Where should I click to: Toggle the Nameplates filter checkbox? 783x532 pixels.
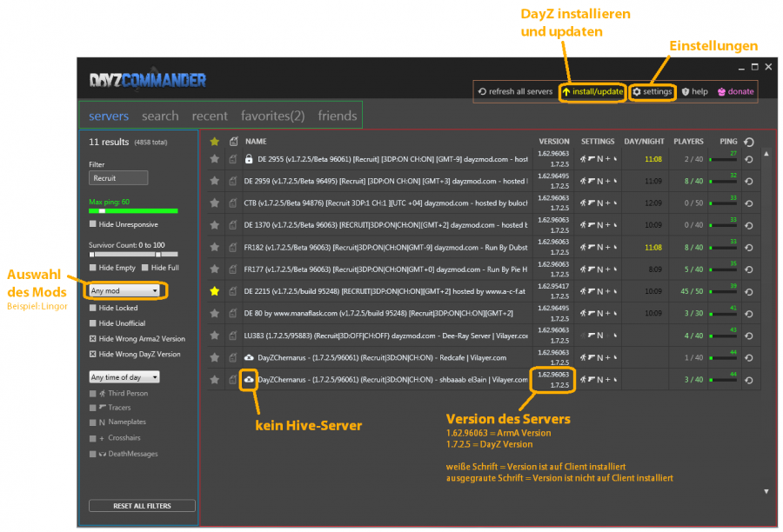pos(93,422)
